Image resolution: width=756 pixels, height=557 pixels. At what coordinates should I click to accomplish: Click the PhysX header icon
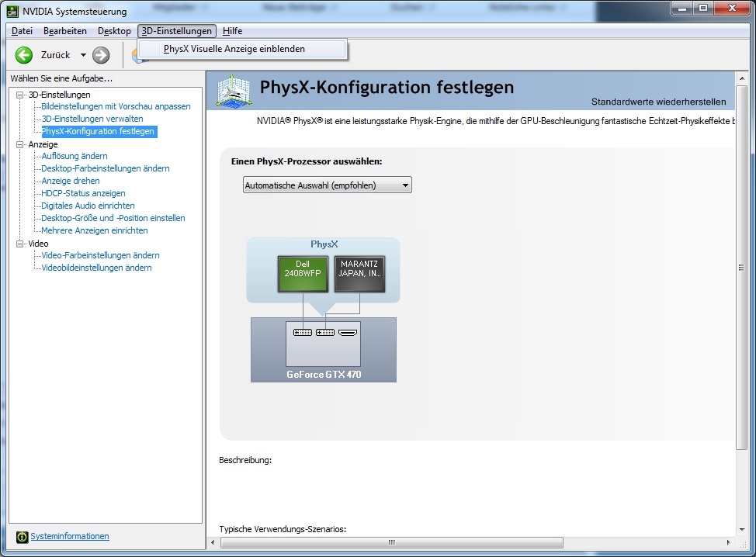pyautogui.click(x=234, y=90)
